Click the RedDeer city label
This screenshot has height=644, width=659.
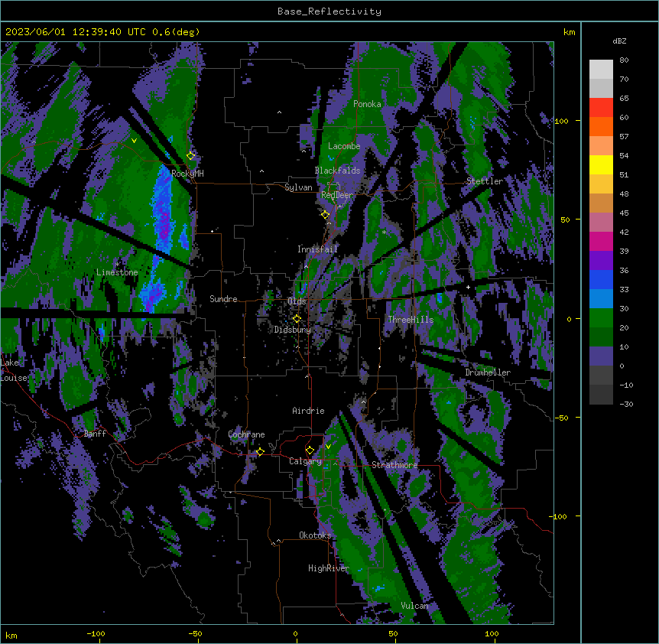[337, 195]
